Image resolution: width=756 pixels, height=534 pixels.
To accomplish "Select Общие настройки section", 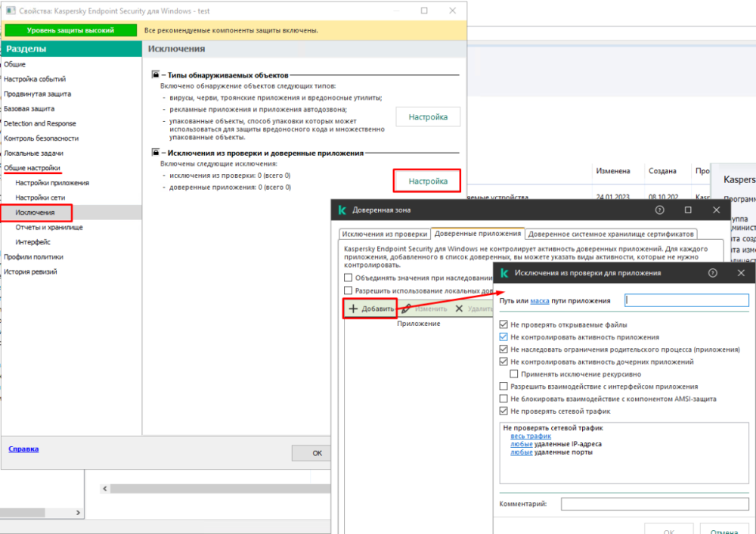I will pos(32,168).
